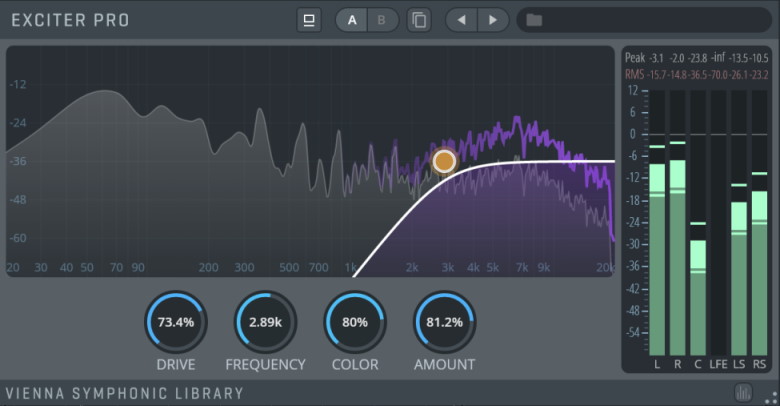Click the EXCITER PRO title
Image resolution: width=780 pixels, height=406 pixels.
click(x=70, y=20)
